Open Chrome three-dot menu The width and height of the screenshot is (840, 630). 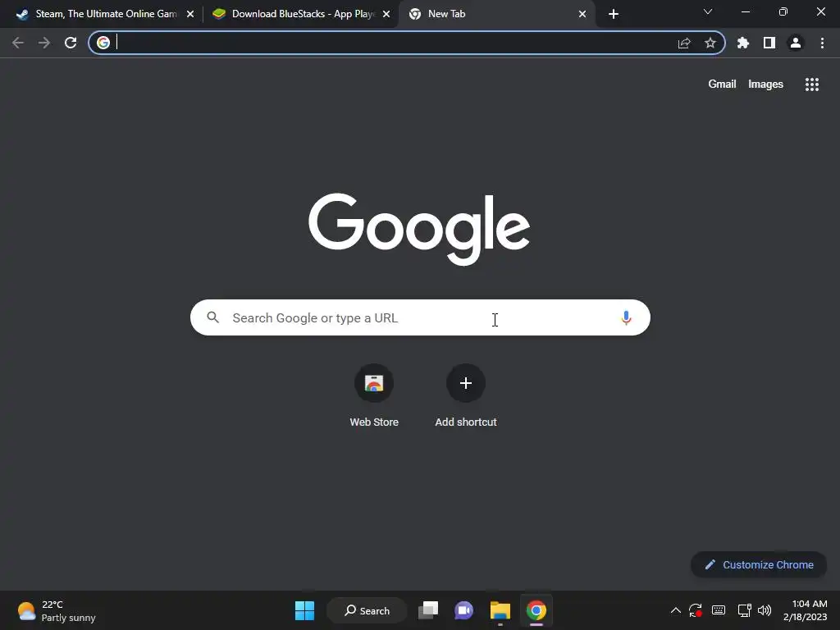822,43
